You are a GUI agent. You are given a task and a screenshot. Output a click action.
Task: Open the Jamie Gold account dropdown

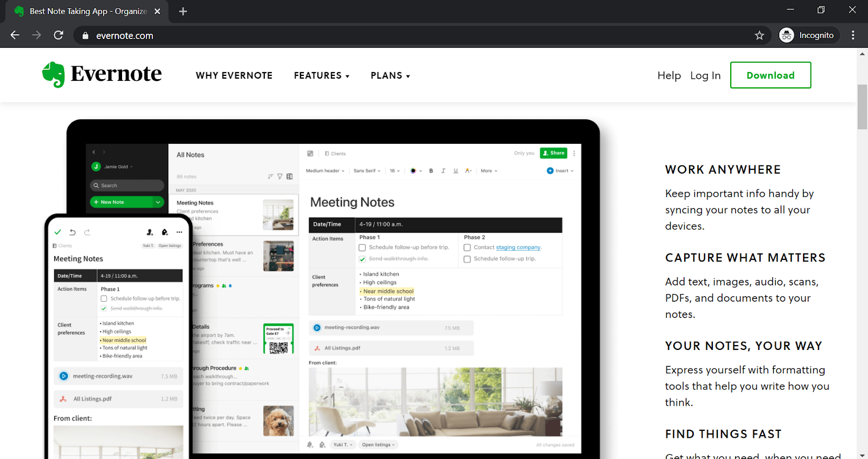coord(112,167)
